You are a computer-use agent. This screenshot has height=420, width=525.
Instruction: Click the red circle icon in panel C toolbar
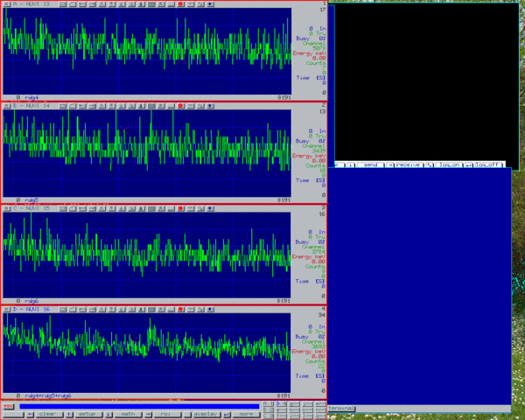(x=181, y=208)
